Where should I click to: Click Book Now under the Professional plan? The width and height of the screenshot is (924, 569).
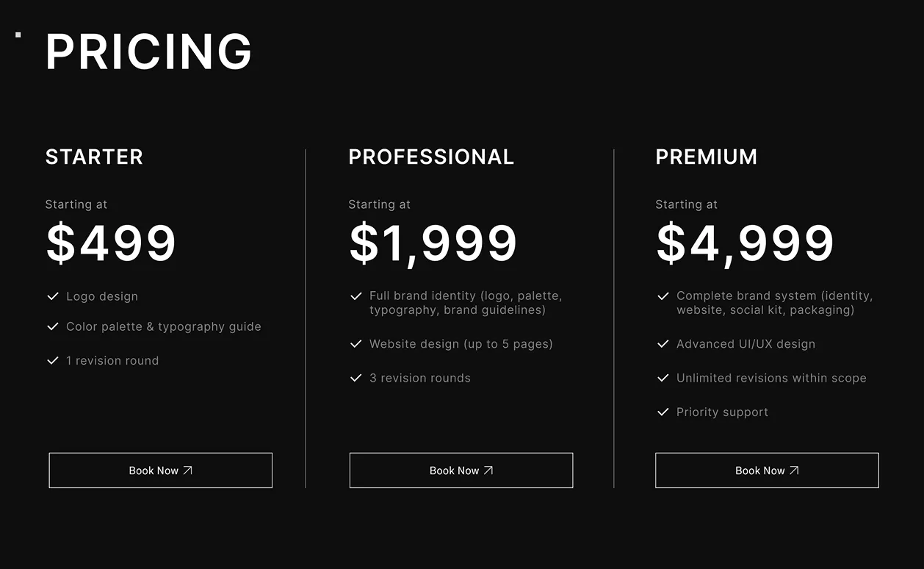click(x=461, y=470)
